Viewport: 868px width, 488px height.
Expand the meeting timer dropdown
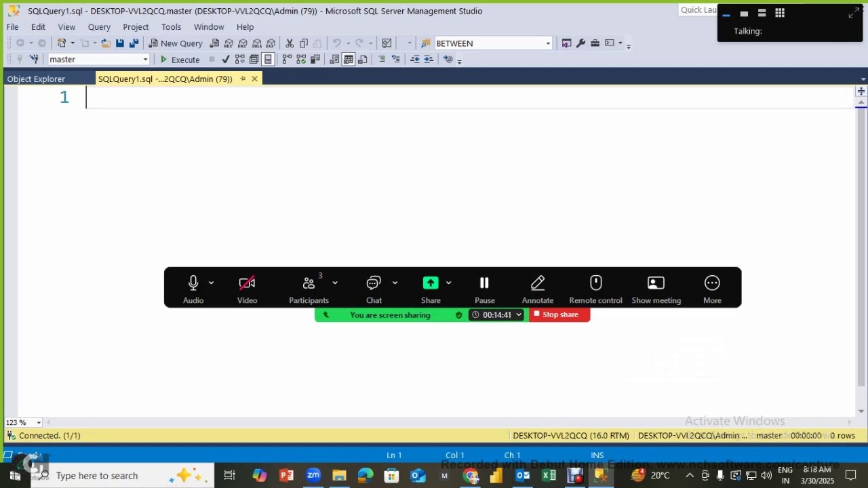click(519, 314)
